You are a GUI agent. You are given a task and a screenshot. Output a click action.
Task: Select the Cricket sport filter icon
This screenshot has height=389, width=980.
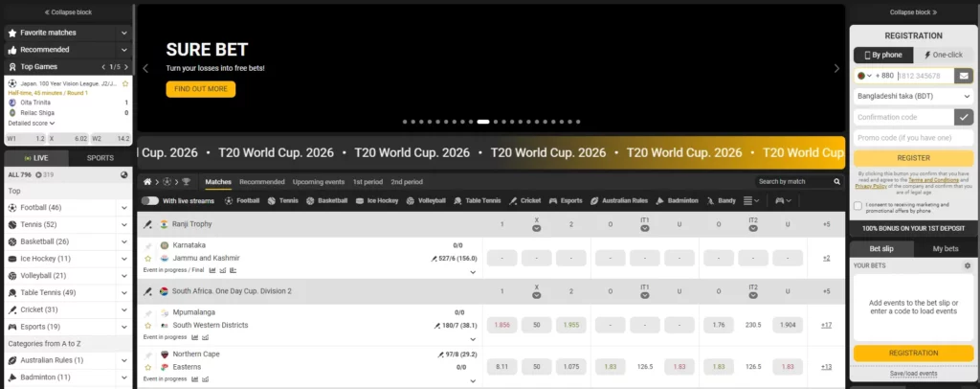click(514, 200)
